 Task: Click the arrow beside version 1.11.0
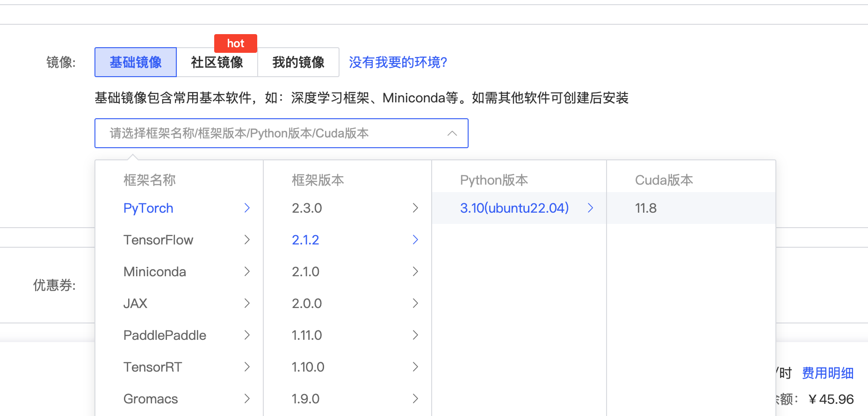415,335
